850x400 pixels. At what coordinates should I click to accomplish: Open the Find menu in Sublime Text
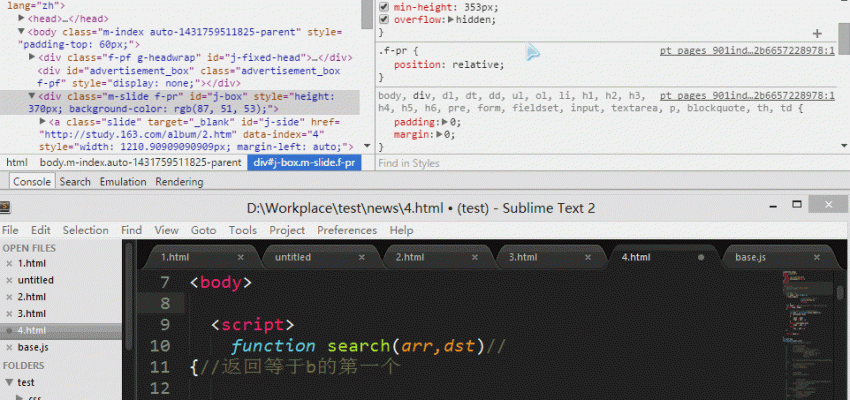click(x=132, y=230)
